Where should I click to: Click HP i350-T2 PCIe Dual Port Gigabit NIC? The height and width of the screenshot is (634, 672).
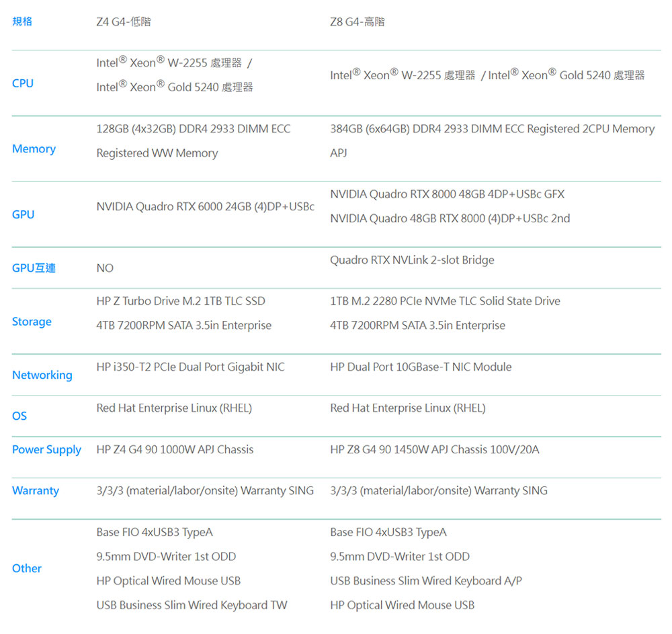point(190,367)
